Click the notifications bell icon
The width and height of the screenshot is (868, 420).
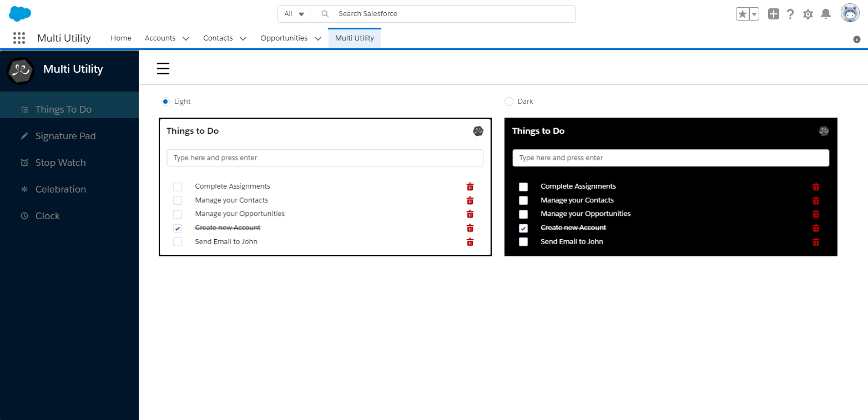pyautogui.click(x=826, y=14)
